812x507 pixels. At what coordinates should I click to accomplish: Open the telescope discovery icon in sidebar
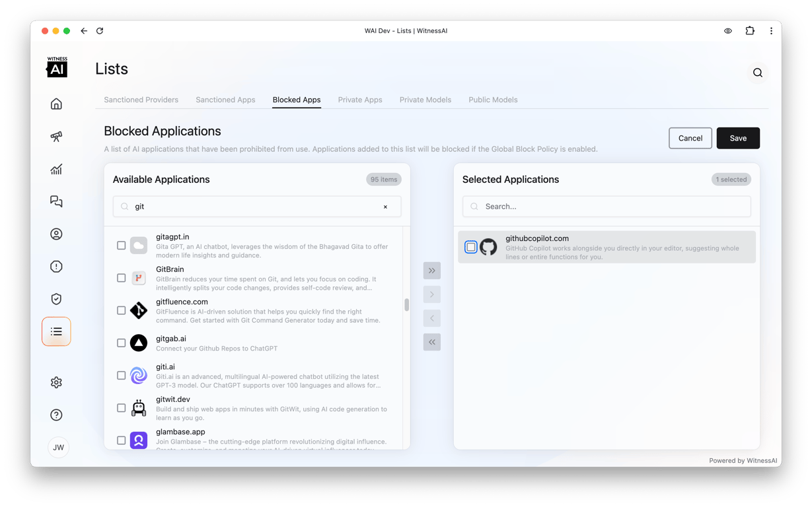coord(56,136)
